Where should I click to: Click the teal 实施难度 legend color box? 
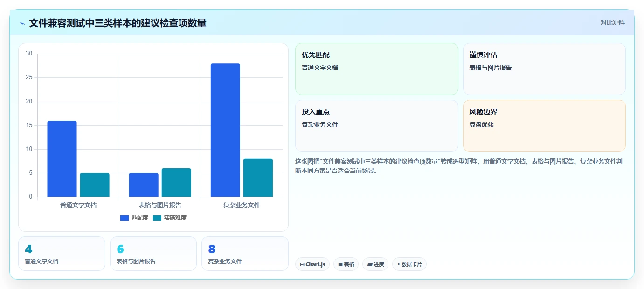(157, 218)
